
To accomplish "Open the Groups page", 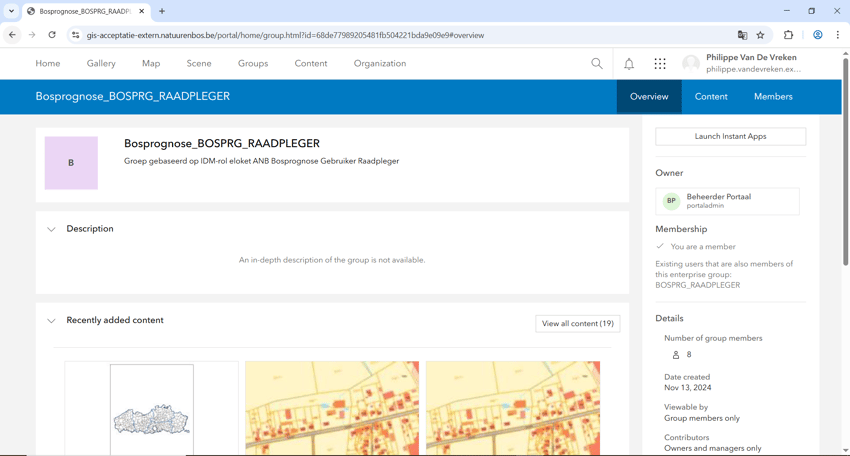I will point(253,63).
